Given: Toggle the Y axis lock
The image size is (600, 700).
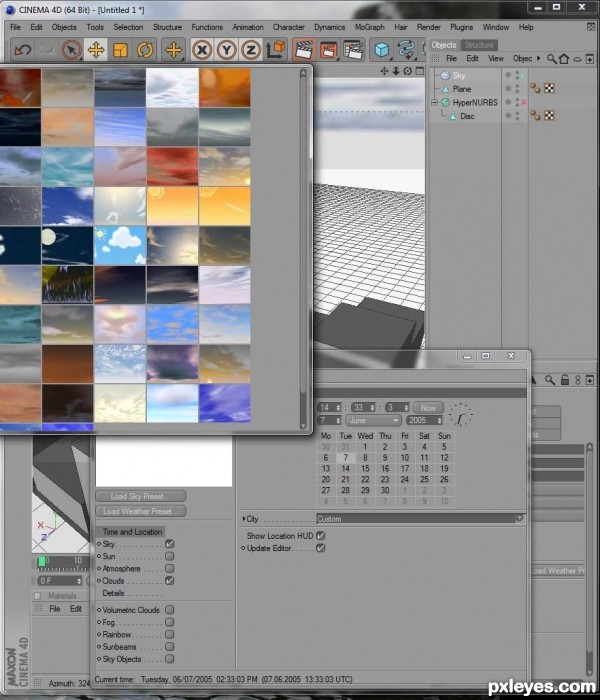Looking at the screenshot, I should point(227,50).
